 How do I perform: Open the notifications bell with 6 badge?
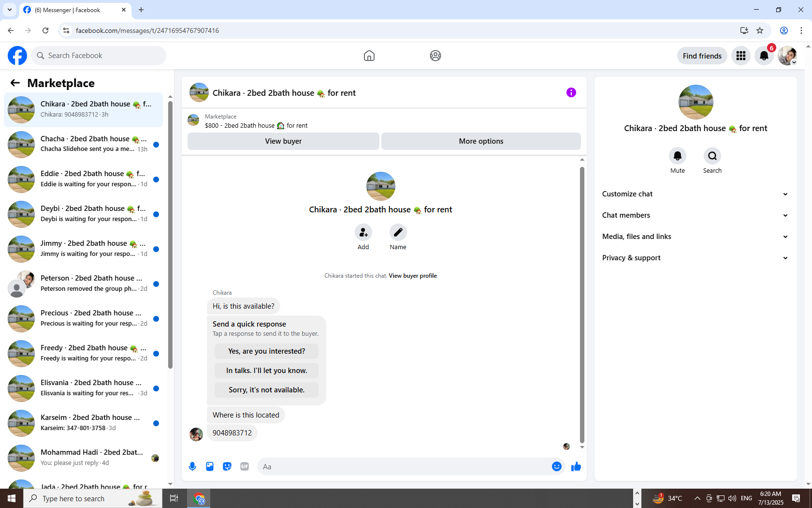(764, 56)
